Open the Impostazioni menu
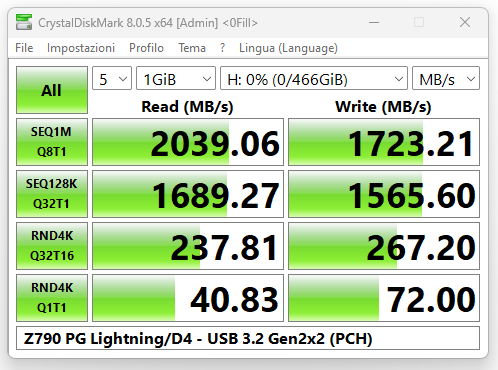 click(x=81, y=48)
